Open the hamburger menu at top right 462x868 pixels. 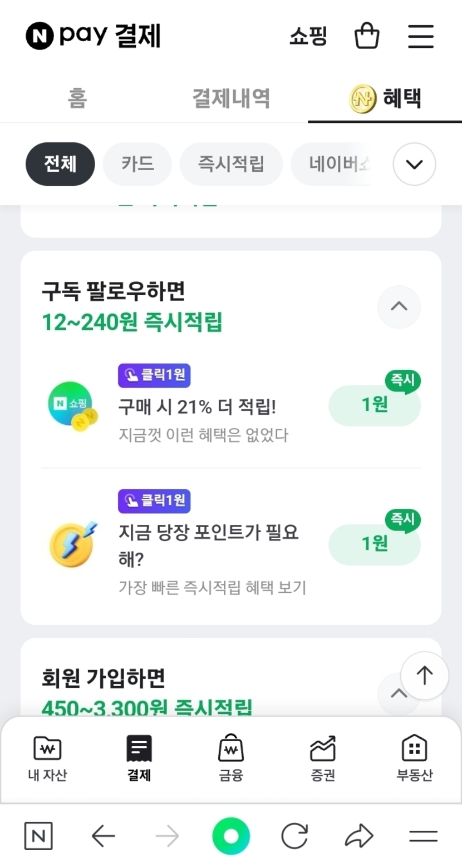(x=420, y=36)
